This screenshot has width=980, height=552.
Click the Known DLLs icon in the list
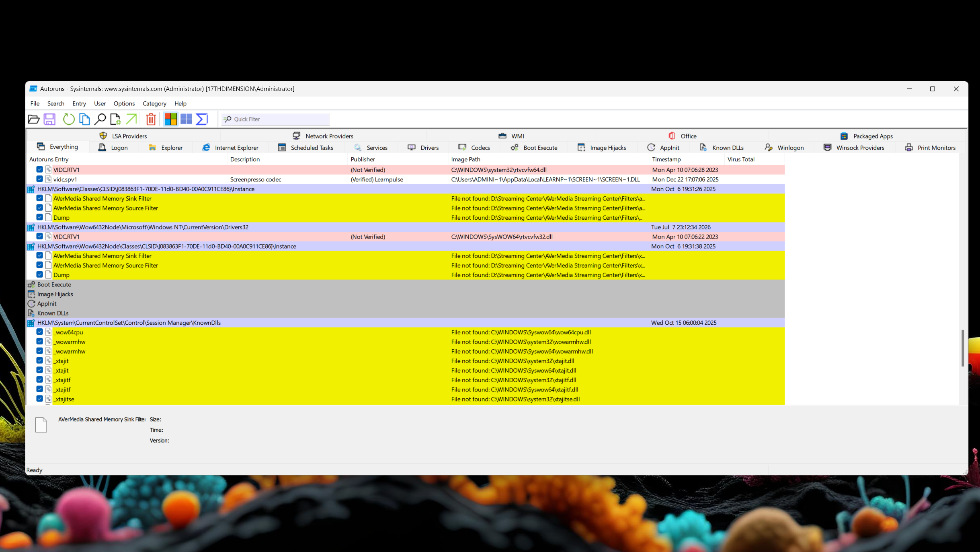31,313
